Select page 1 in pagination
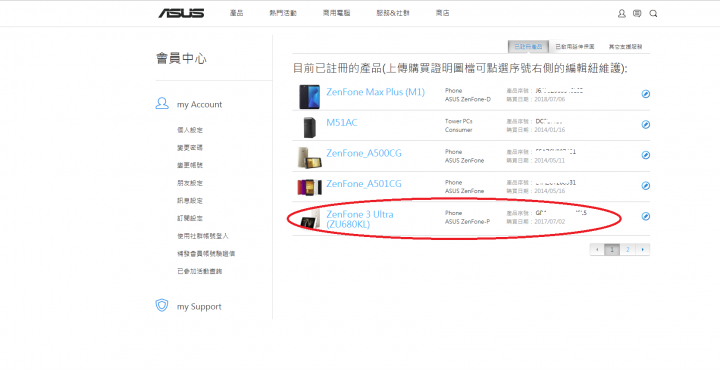Image resolution: width=720 pixels, height=371 pixels. pos(612,250)
